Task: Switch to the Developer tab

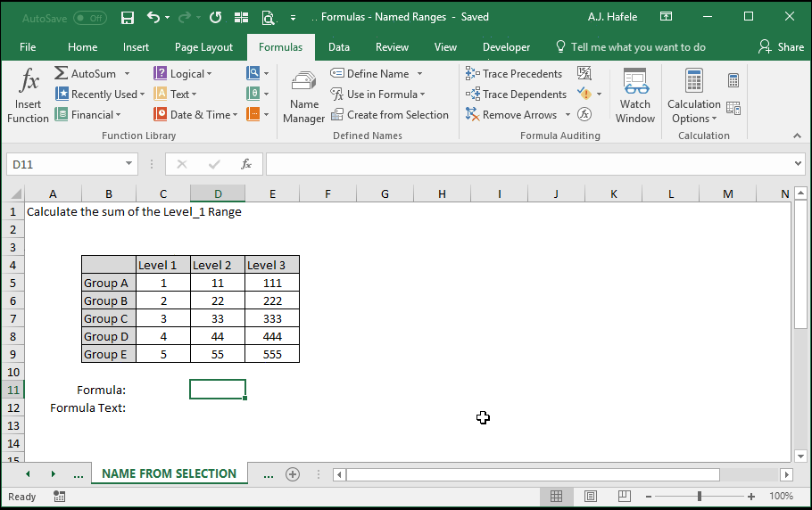Action: click(506, 47)
